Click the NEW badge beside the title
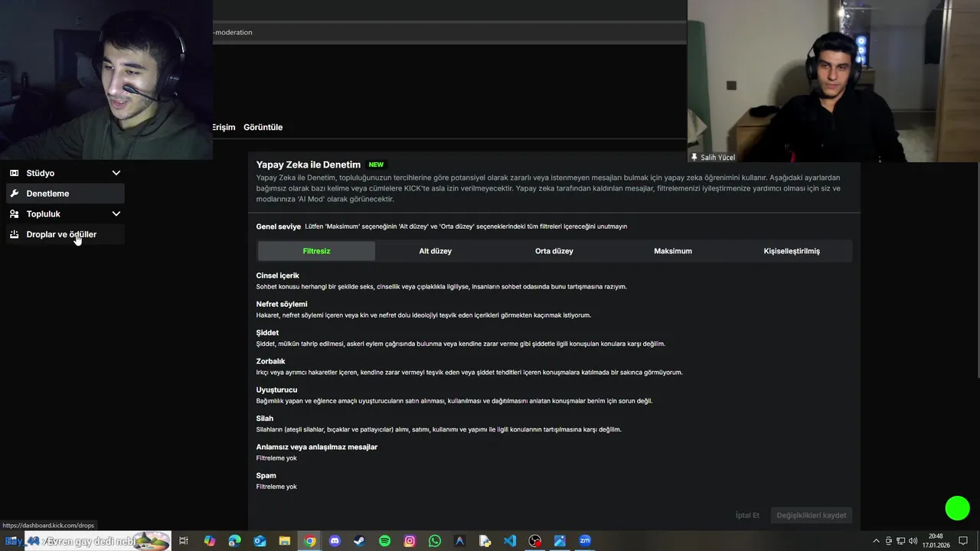The image size is (980, 551). click(376, 165)
